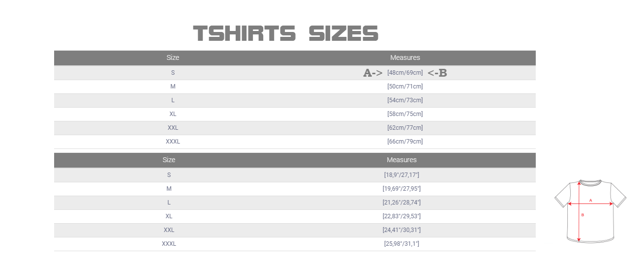
Task: Click the M label in the inches table
Action: pyautogui.click(x=169, y=189)
